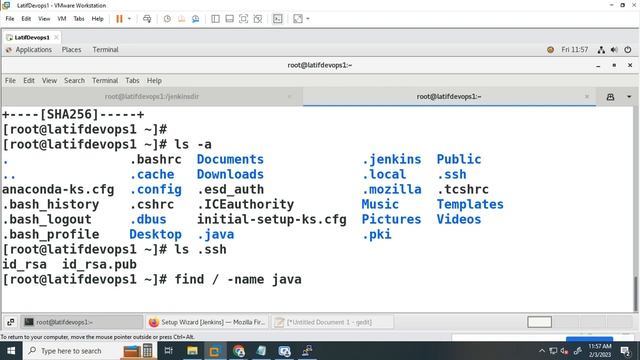Open VMware File menu
Viewport: 640px width, 360px height.
(10, 19)
